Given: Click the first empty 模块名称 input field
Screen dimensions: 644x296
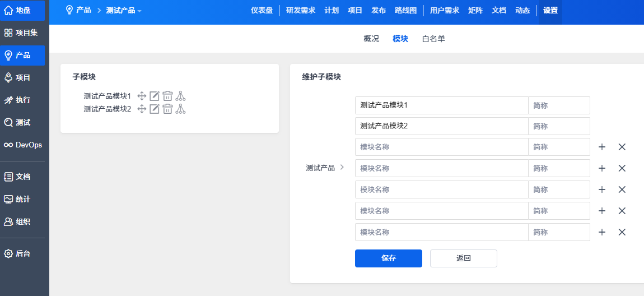Looking at the screenshot, I should point(441,147).
